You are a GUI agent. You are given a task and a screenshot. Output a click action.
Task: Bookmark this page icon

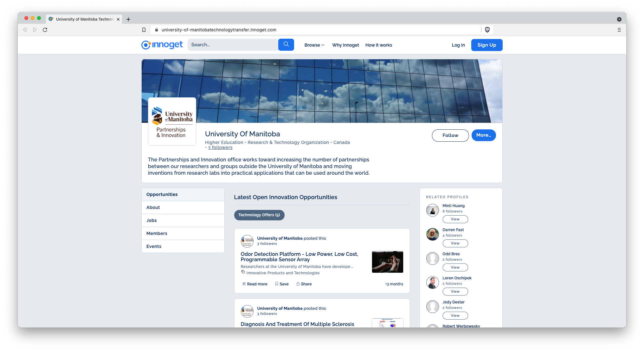[144, 30]
